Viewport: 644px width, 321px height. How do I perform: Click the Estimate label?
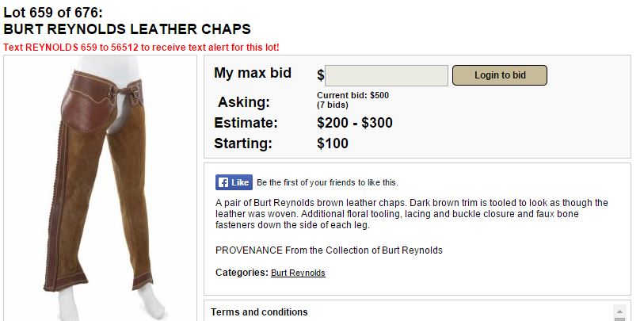246,123
